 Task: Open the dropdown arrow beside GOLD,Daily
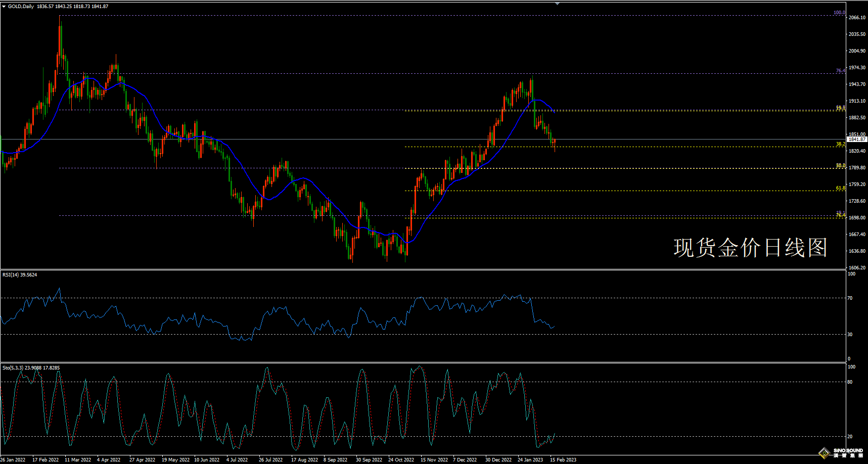pyautogui.click(x=4, y=7)
